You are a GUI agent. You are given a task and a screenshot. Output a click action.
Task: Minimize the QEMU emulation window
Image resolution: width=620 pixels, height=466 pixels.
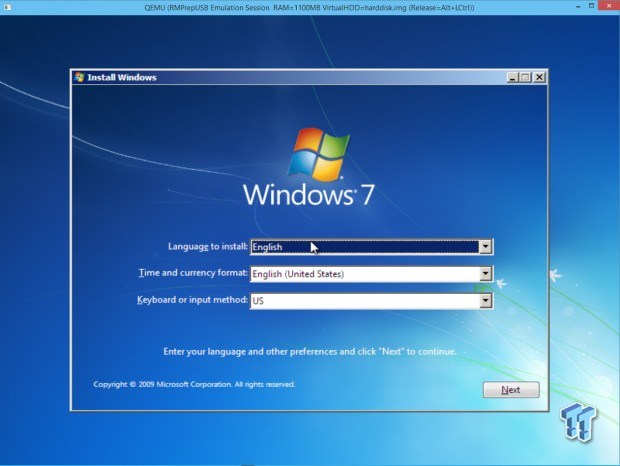coord(578,7)
